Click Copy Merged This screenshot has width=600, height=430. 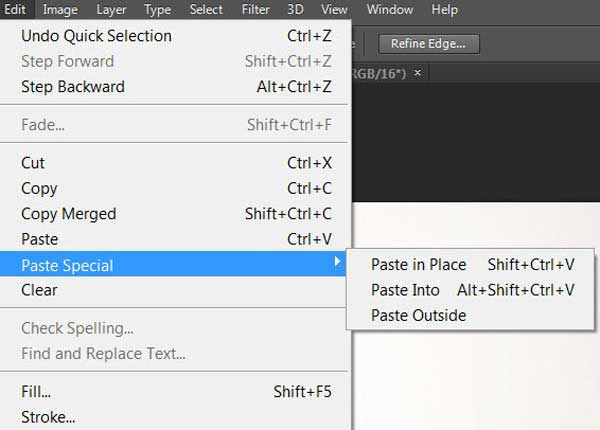click(x=68, y=214)
